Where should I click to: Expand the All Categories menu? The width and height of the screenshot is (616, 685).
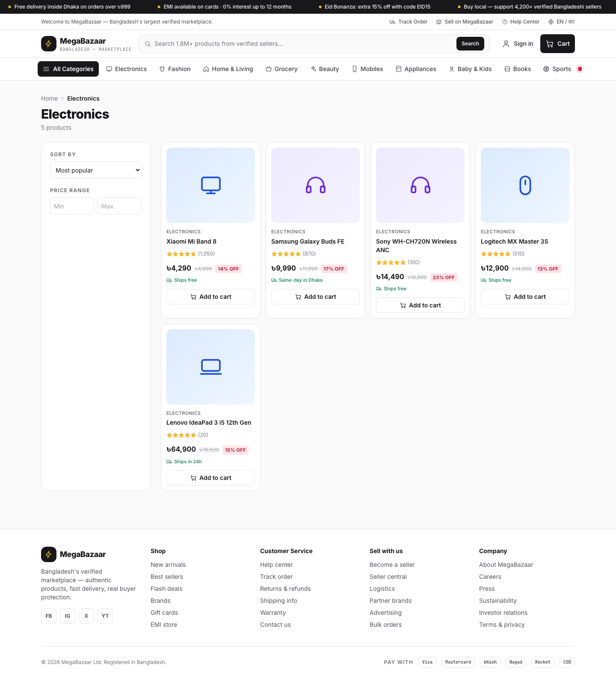click(68, 69)
